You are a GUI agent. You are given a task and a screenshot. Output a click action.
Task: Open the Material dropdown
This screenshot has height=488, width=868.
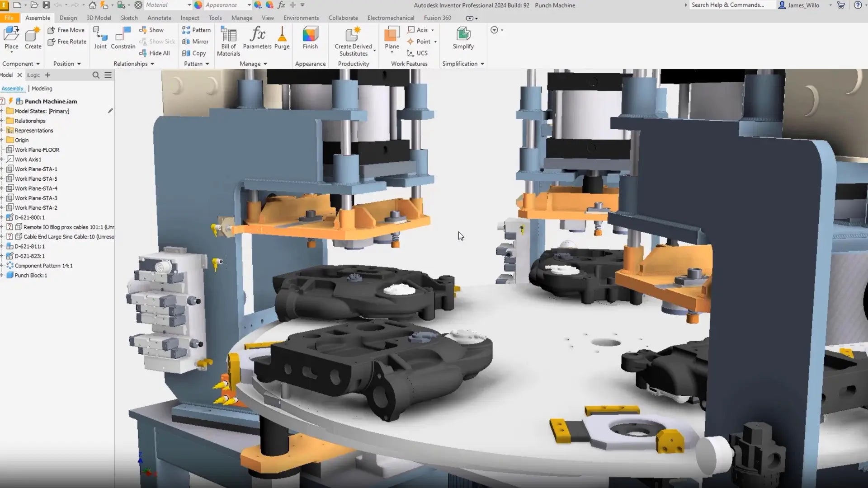pos(168,5)
